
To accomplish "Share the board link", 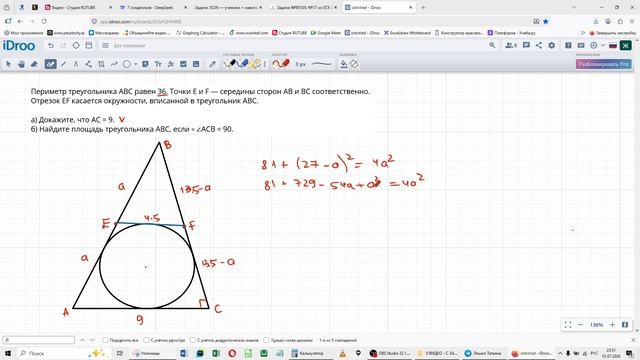I will coord(539,46).
